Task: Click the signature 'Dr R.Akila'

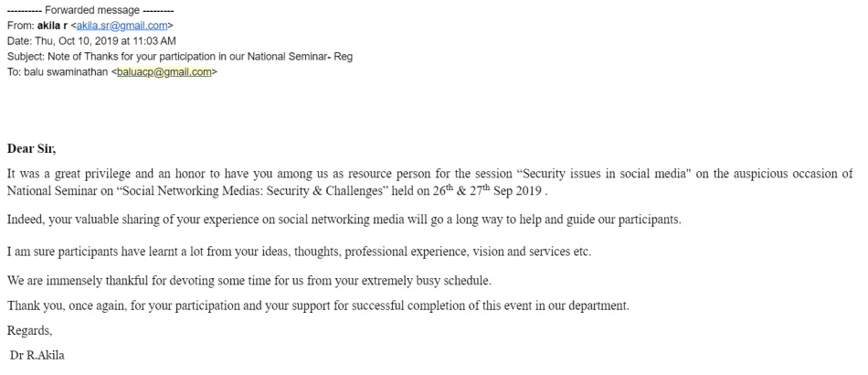Action: tap(36, 354)
